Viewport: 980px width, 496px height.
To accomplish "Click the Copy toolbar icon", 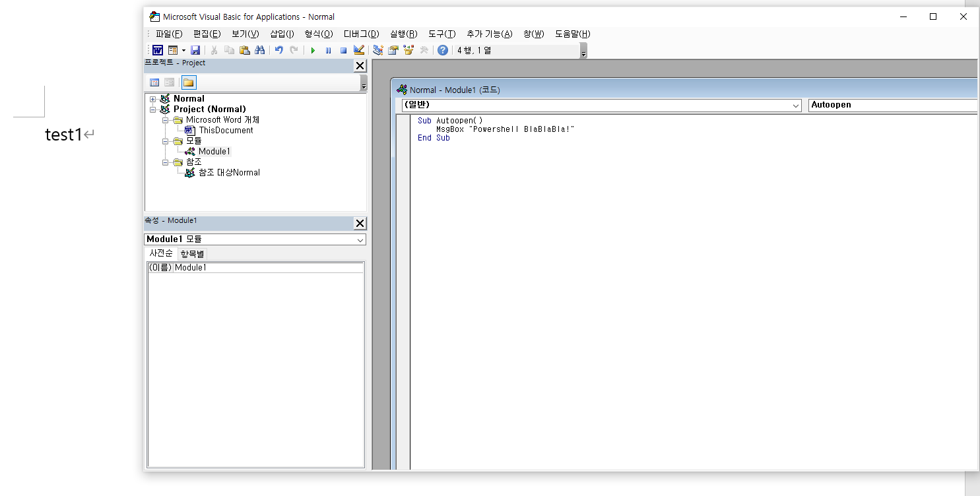I will pyautogui.click(x=229, y=50).
